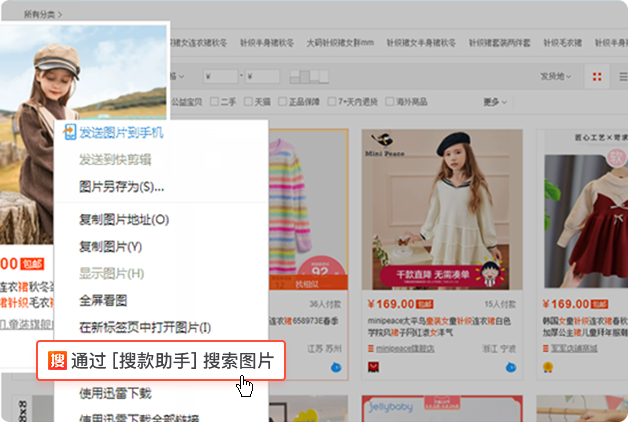628x422 pixels.
Task: Open the 针织半身裙秋冬 category tab
Action: coord(267,42)
